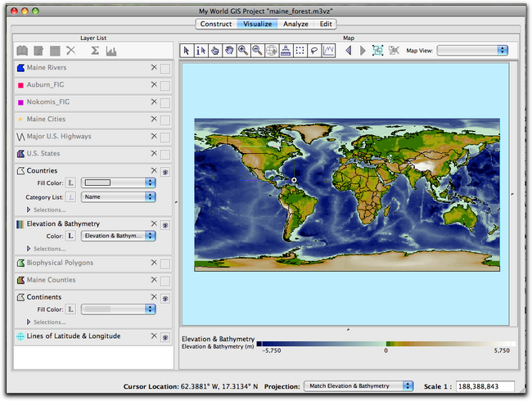Hide the Countries layer using eye toggle
Image resolution: width=532 pixels, height=401 pixels.
point(165,172)
